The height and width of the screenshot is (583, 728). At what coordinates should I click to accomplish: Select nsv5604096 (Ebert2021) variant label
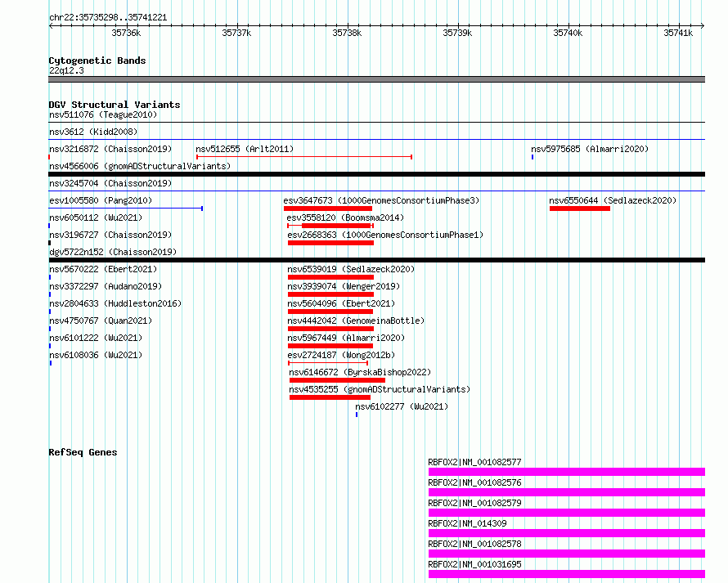click(341, 303)
